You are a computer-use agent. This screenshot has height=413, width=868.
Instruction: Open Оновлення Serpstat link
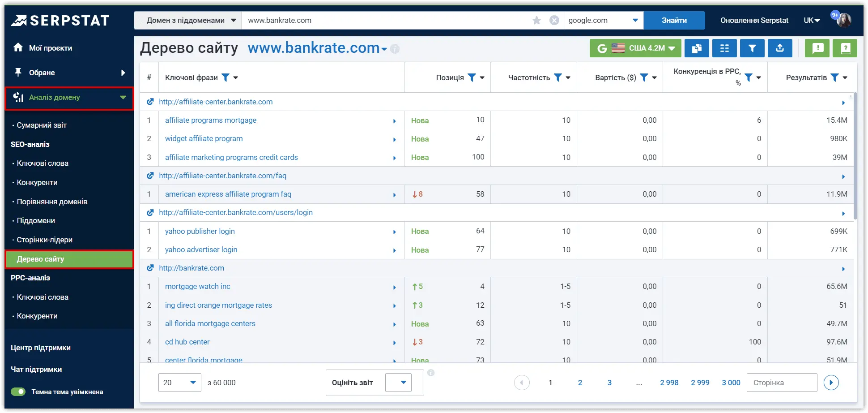point(754,20)
